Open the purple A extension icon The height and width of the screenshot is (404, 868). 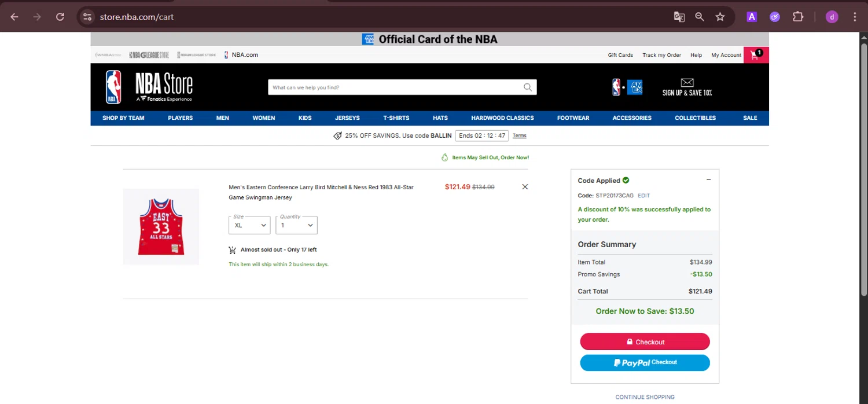(752, 17)
